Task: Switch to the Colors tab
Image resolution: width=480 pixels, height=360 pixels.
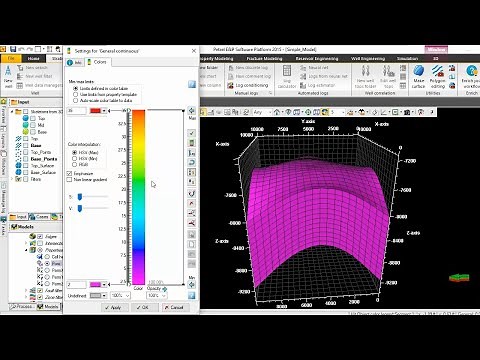Action: pyautogui.click(x=97, y=62)
